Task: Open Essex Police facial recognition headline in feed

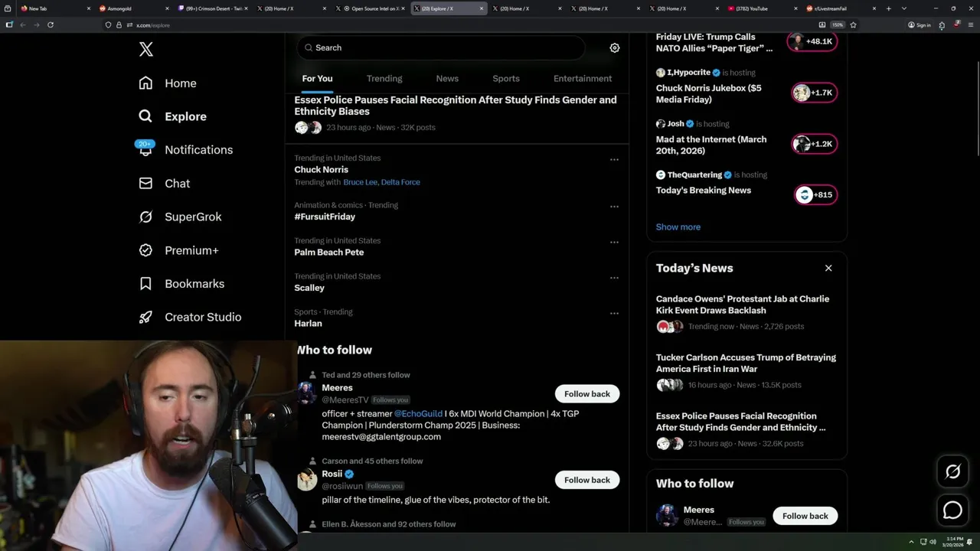Action: (x=456, y=106)
